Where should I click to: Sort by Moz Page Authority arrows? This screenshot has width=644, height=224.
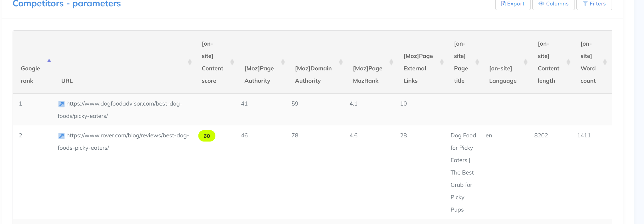click(x=283, y=62)
